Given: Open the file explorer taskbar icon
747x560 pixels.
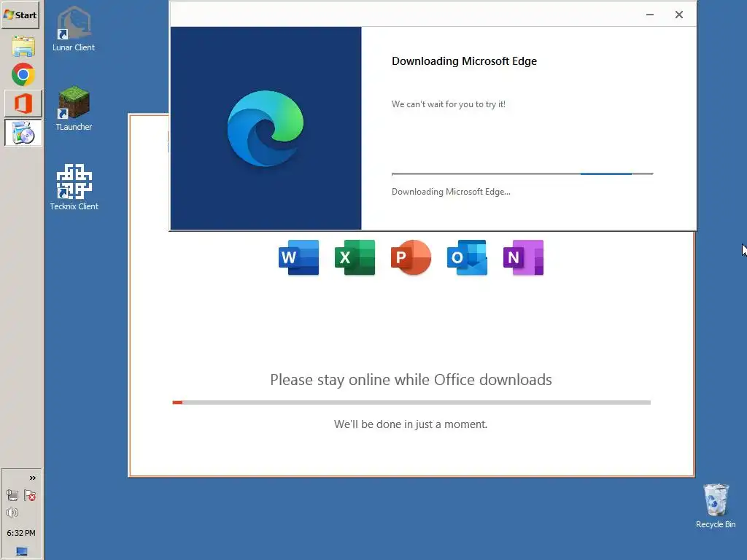Looking at the screenshot, I should tap(23, 46).
